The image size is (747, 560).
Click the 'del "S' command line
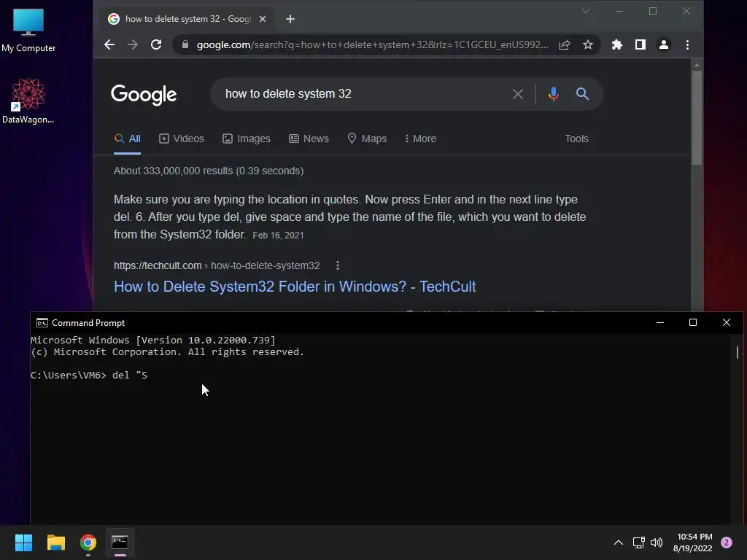pyautogui.click(x=89, y=376)
